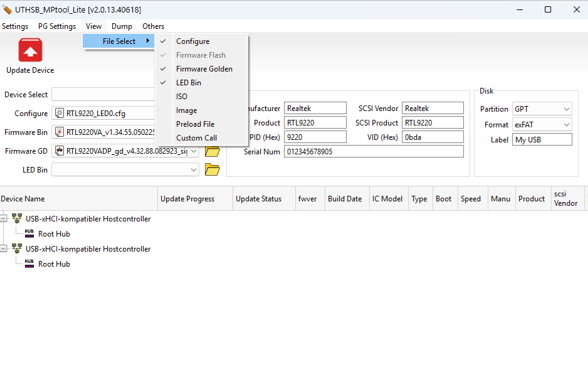Toggle the Firmware Golden menu option
This screenshot has height=389, width=588.
pos(204,69)
